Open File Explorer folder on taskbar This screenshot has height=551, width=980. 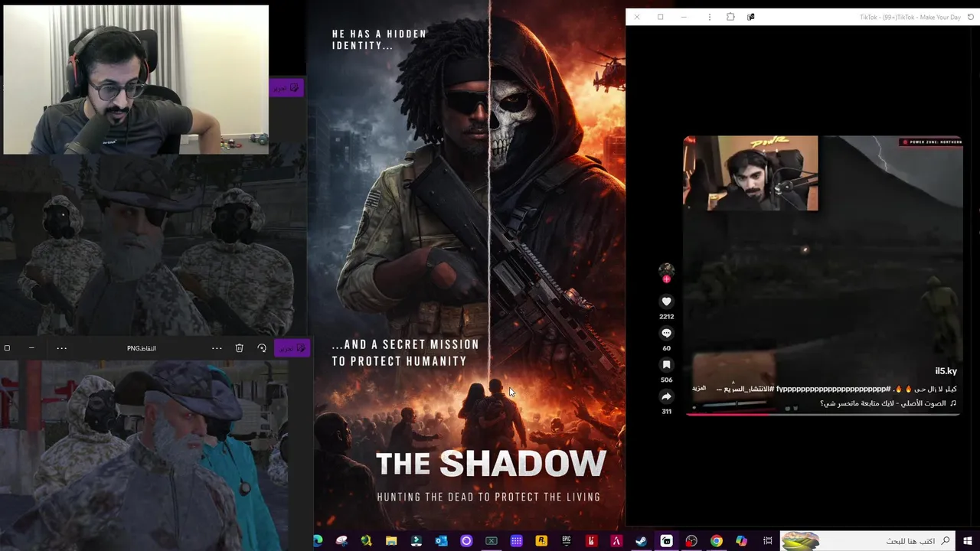pyautogui.click(x=391, y=541)
